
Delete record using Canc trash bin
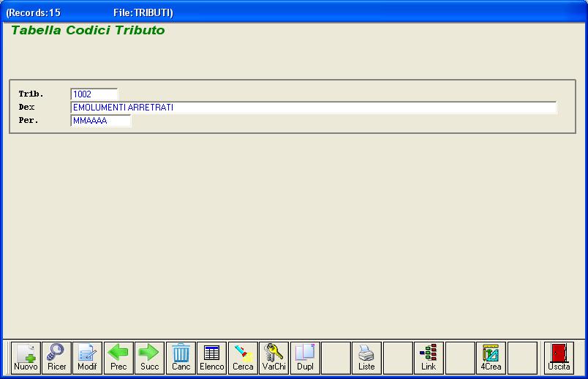181,358
